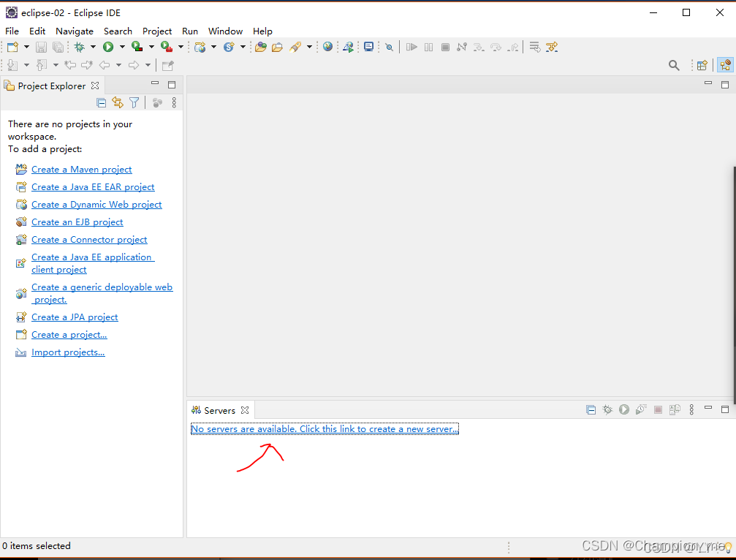Open the Run dropdown arrow
Image resolution: width=736 pixels, height=560 pixels.
coord(122,47)
